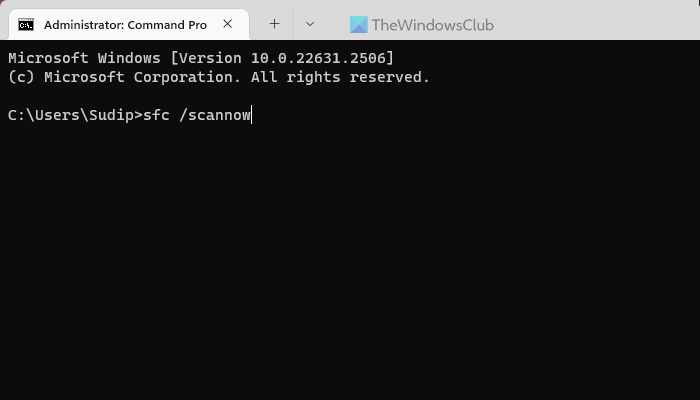The height and width of the screenshot is (400, 700).
Task: Close the Administrator: Command Prompt tab
Action: 228,24
